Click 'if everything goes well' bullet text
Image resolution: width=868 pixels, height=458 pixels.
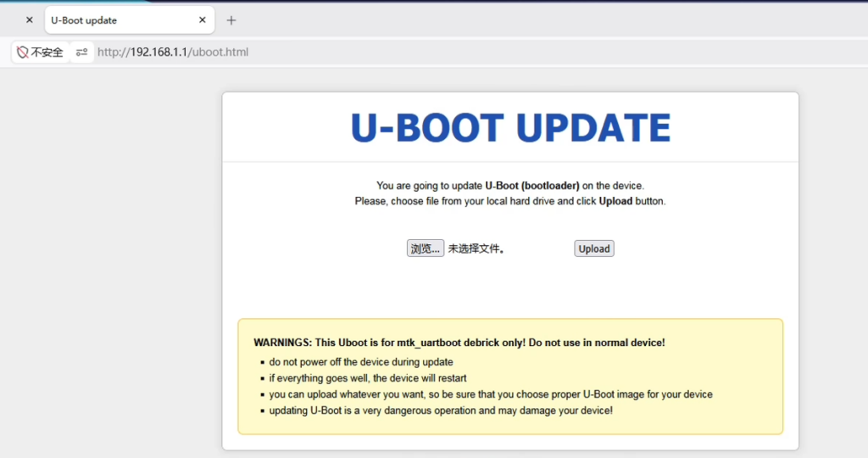coord(368,378)
